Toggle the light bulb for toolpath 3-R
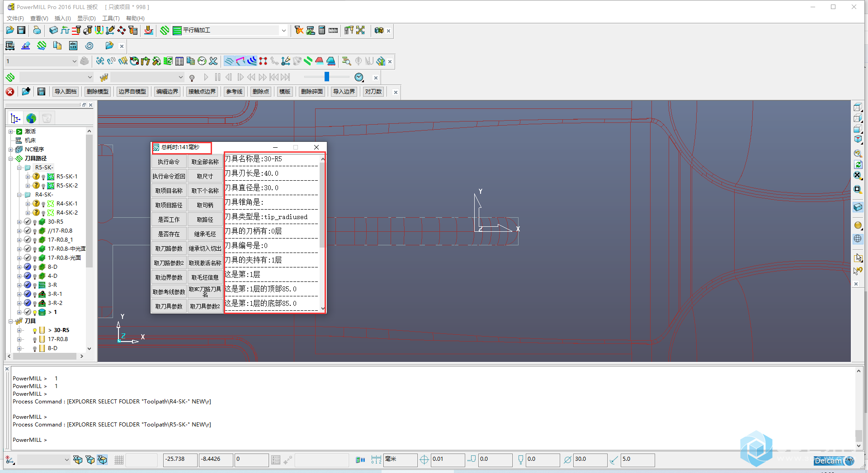Screen dimensions: 868x473 (x=35, y=286)
